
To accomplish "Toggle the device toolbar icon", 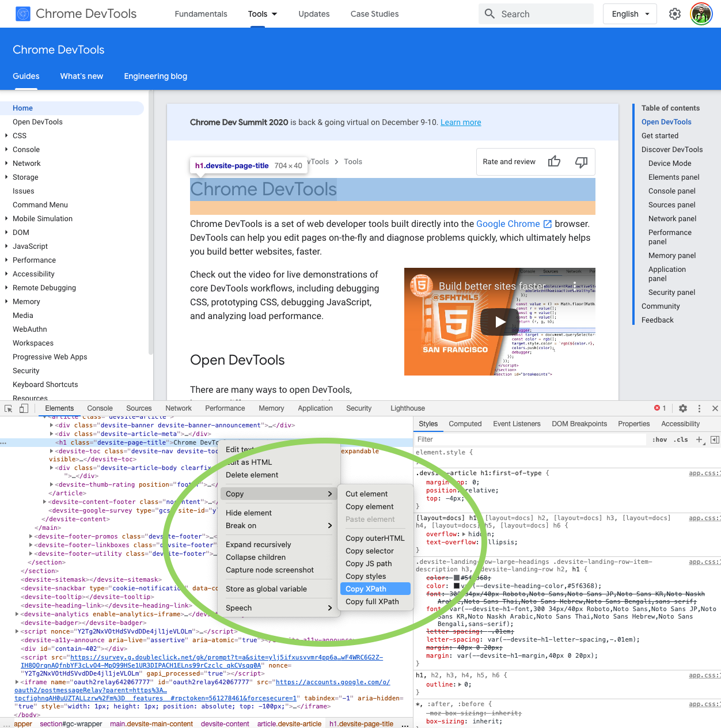I will (24, 408).
